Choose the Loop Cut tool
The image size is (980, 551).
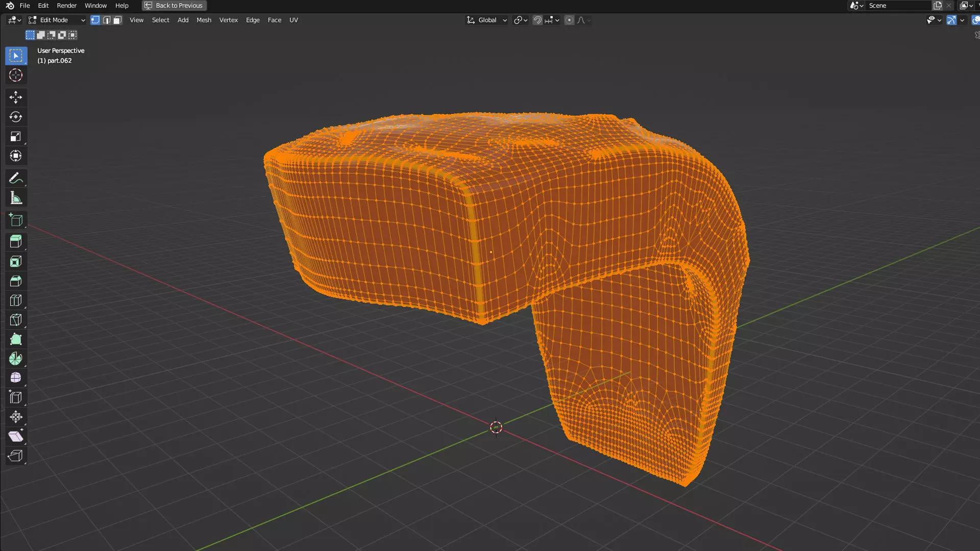coord(15,300)
